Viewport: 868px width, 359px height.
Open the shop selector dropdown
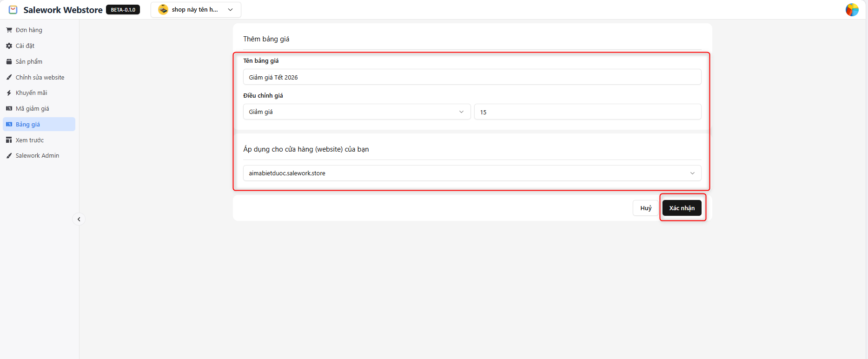[x=196, y=10]
